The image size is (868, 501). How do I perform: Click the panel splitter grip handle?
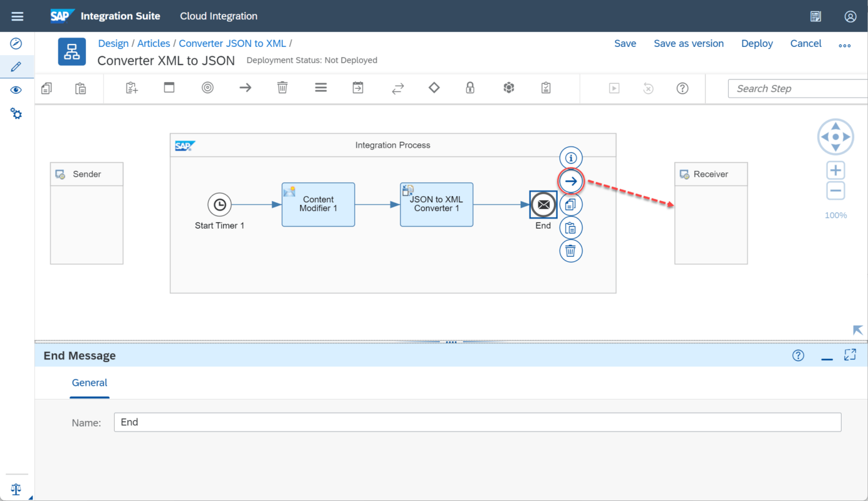tap(451, 342)
